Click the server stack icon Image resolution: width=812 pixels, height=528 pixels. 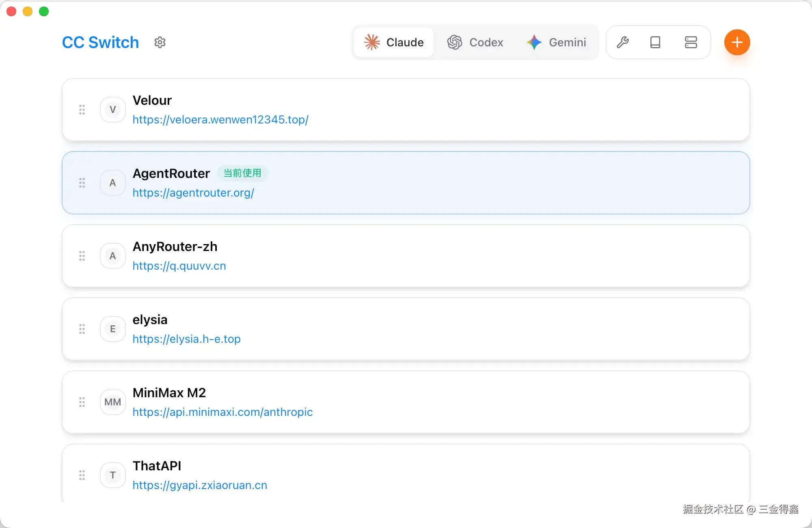click(691, 42)
